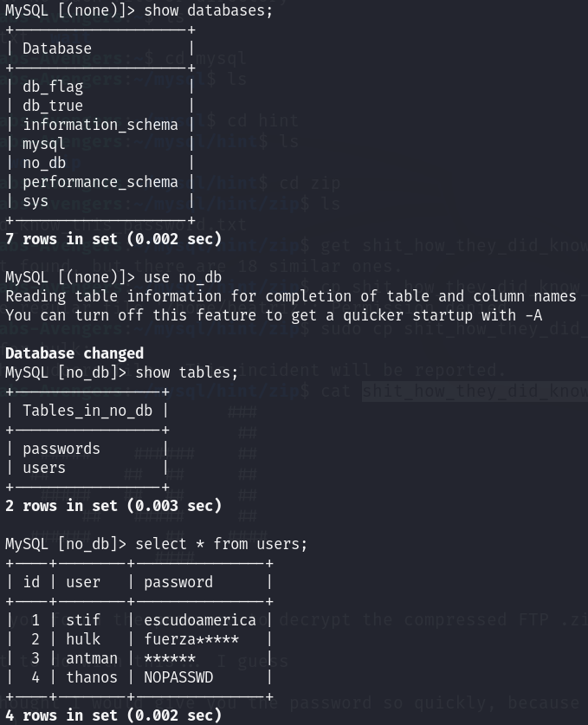The height and width of the screenshot is (725, 588).
Task: Click the 'Database changed' message
Action: [x=74, y=353]
